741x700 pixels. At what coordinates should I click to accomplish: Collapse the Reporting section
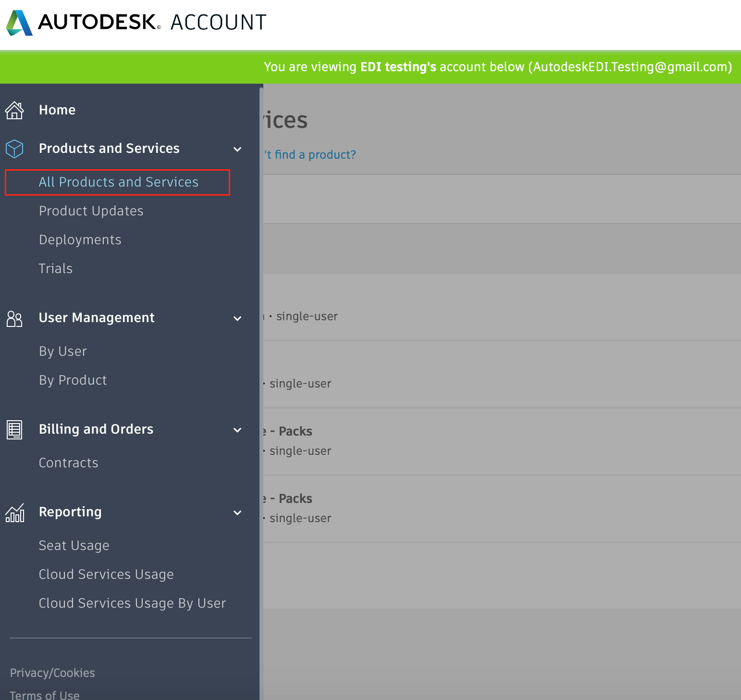[237, 513]
